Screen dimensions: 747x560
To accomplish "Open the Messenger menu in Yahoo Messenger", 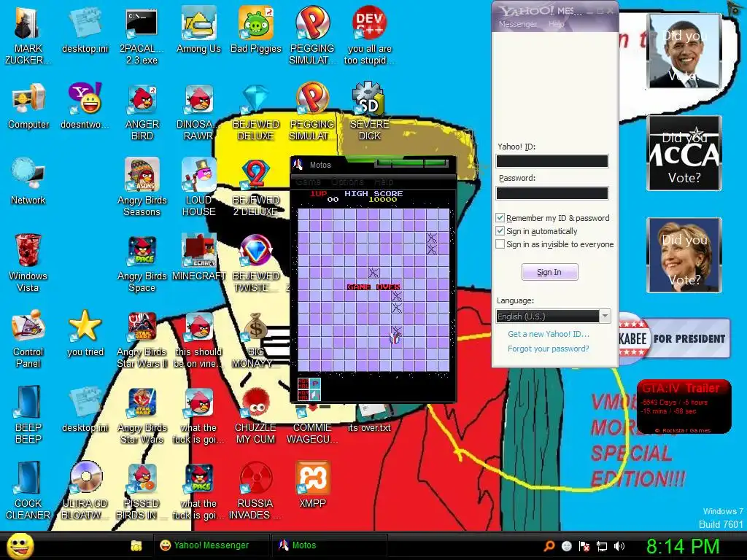I will pos(517,24).
